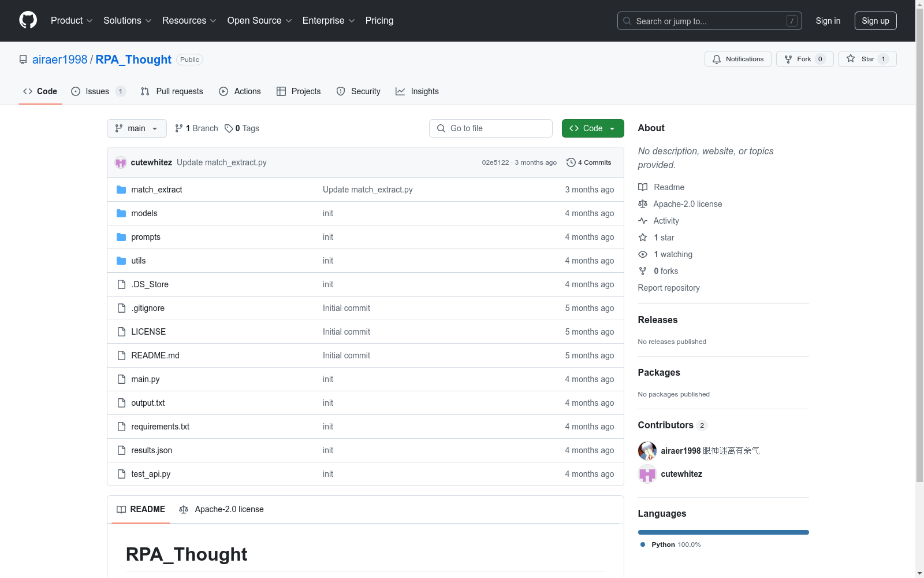Select the Apache-2.0 license tab
This screenshot has width=924, height=578.
(221, 509)
